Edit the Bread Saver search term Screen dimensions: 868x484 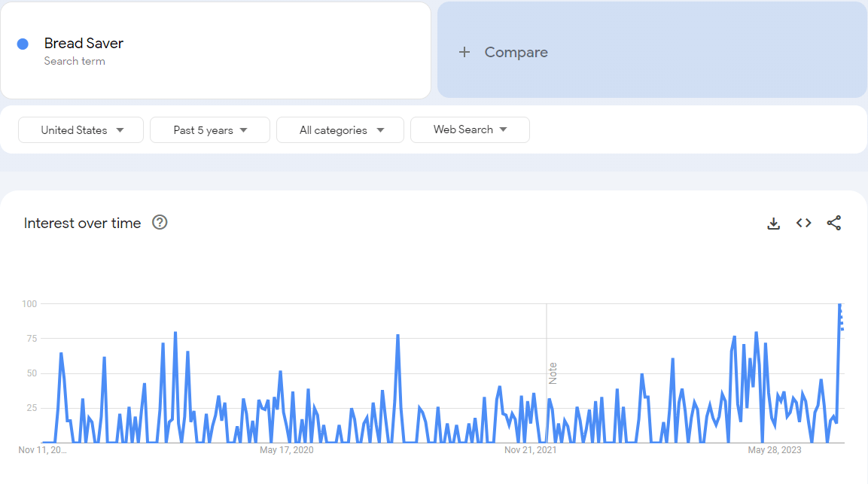[84, 44]
